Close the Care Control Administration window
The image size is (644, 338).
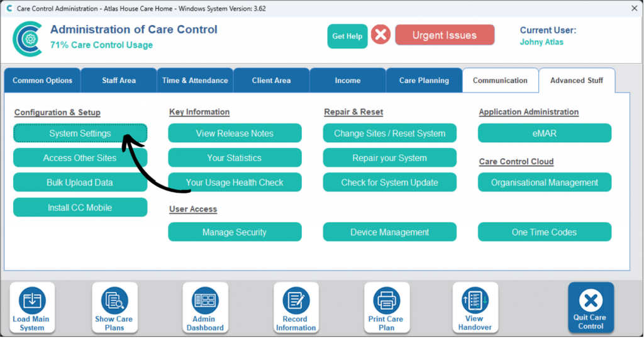634,8
